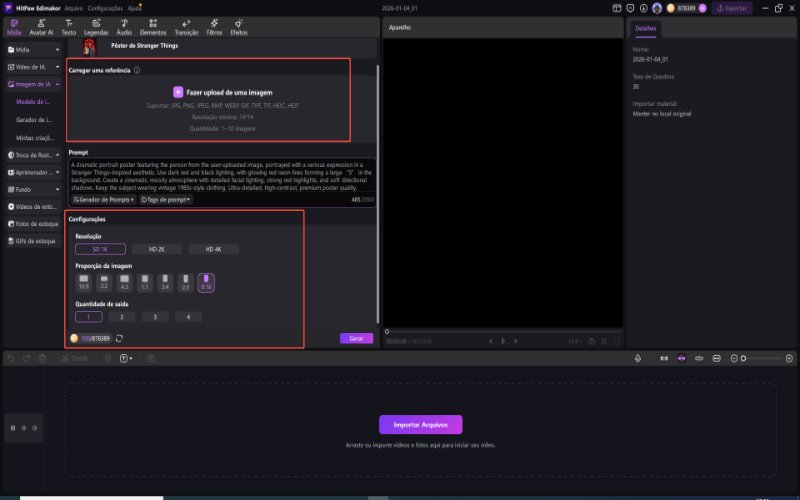Viewport: 800px width, 500px height.
Task: Click Fazer upload de uma imagem
Action: click(222, 92)
